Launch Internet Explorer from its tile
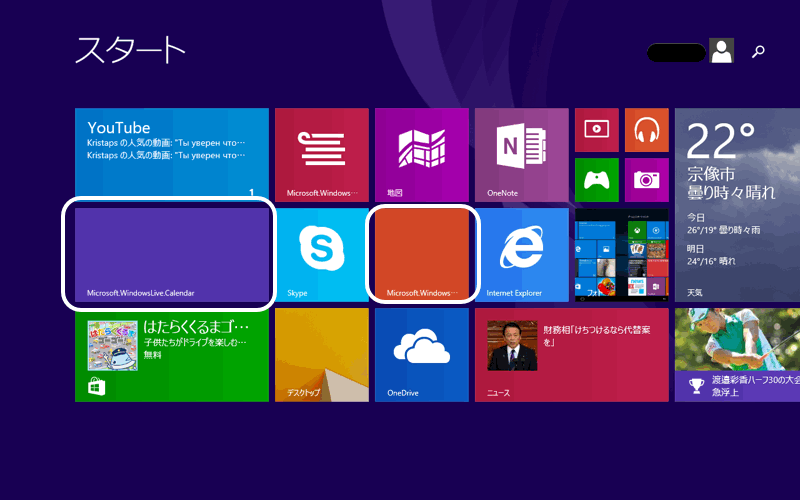 pos(521,254)
